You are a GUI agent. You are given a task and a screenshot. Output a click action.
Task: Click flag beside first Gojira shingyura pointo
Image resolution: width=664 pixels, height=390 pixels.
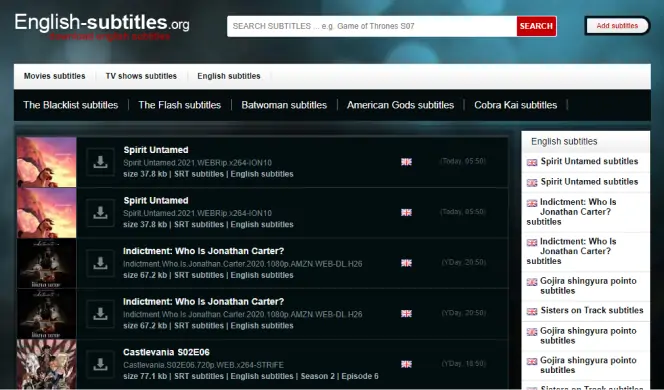532,282
